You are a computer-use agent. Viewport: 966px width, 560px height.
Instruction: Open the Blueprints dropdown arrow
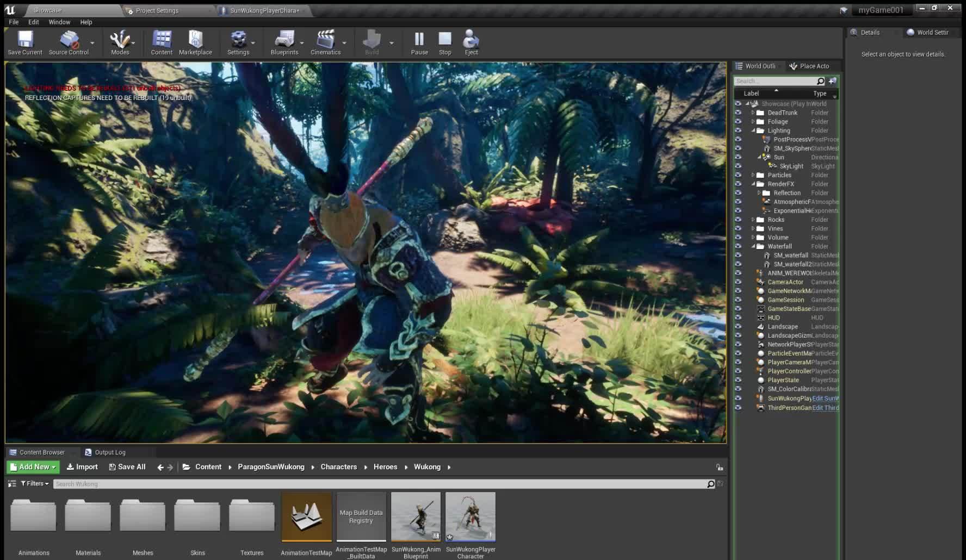302,42
